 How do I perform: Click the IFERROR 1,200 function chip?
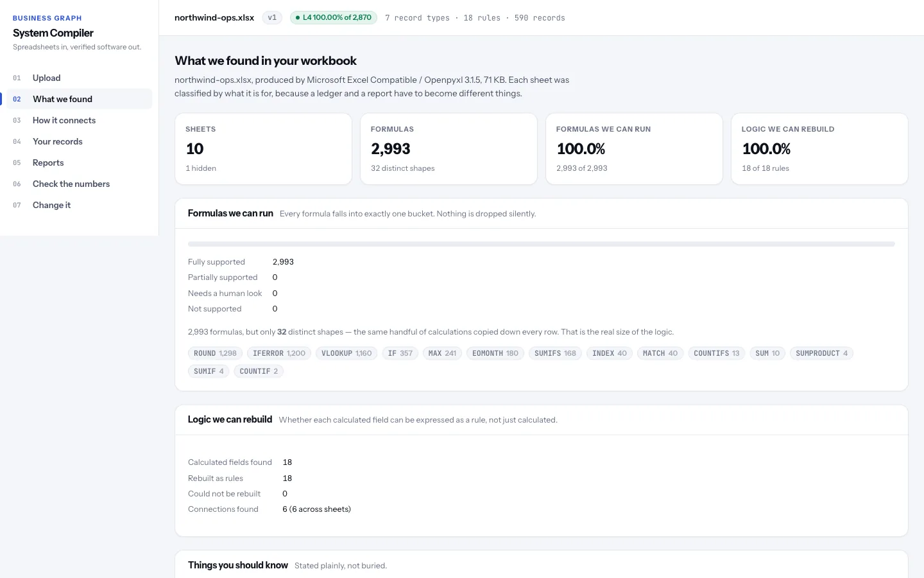(x=279, y=353)
